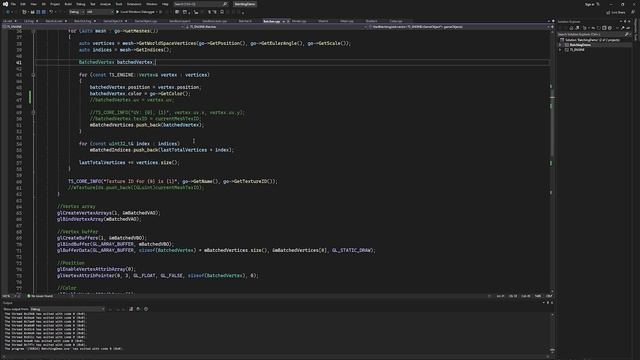The image size is (640, 360).
Task: Collapse the comment block at line 49
Action: (x=33, y=112)
